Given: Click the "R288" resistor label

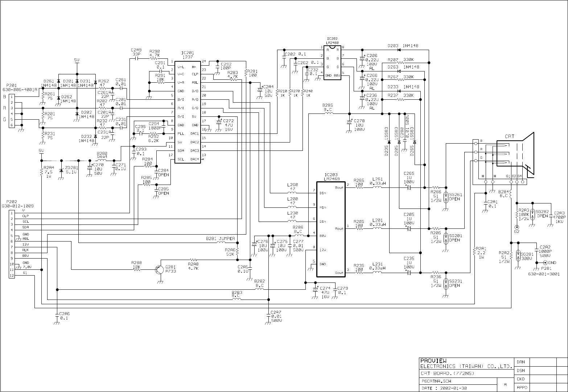Looking at the screenshot, I should pyautogui.click(x=137, y=263).
